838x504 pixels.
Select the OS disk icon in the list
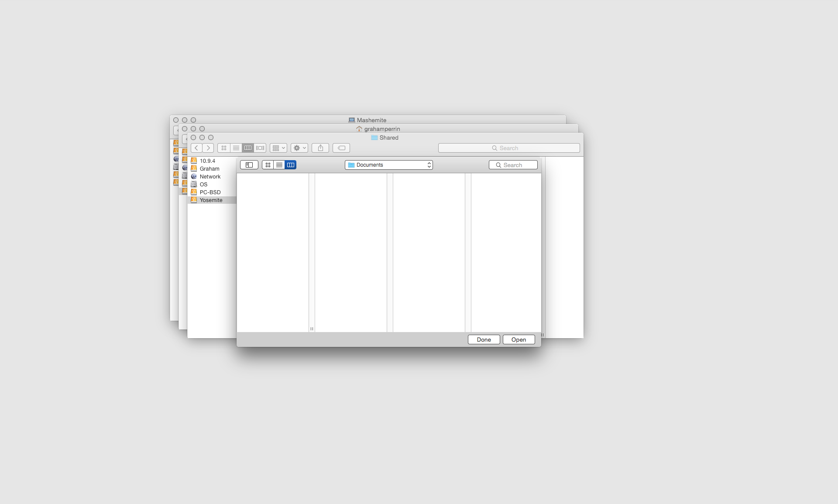pos(194,185)
